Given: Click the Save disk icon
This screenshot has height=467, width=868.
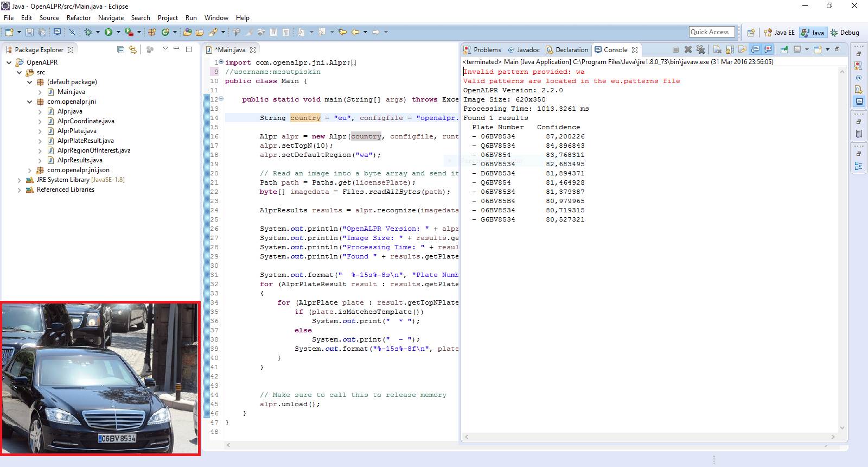Looking at the screenshot, I should (29, 33).
